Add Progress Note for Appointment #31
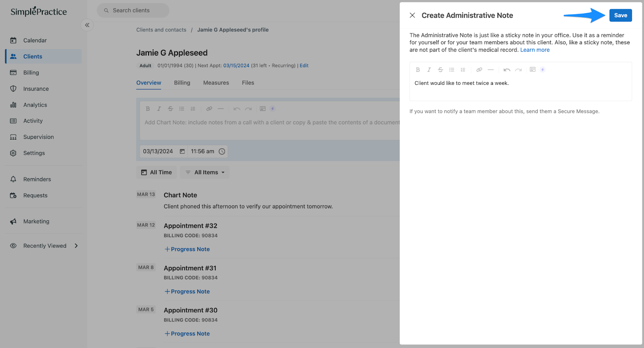The image size is (644, 348). [187, 291]
